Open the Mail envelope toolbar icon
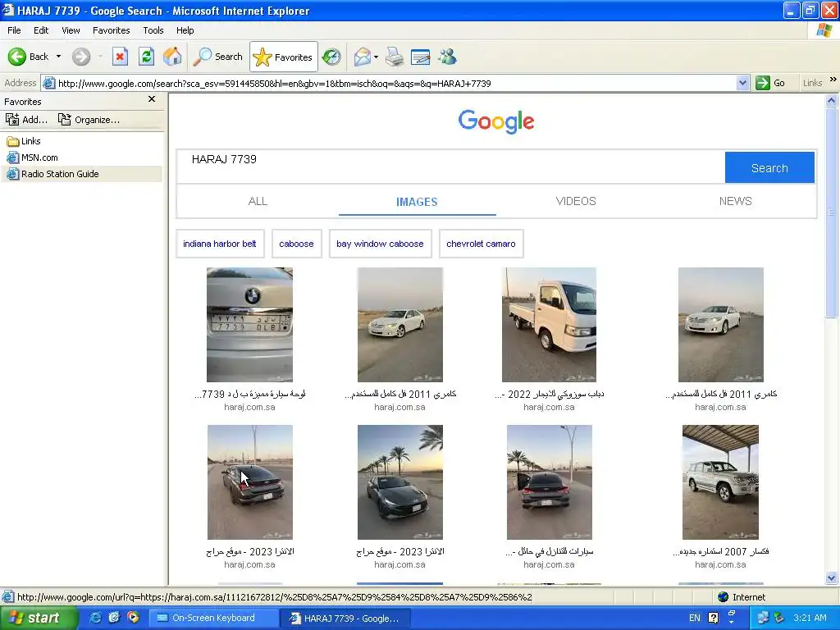Viewport: 840px width, 630px height. click(x=363, y=57)
